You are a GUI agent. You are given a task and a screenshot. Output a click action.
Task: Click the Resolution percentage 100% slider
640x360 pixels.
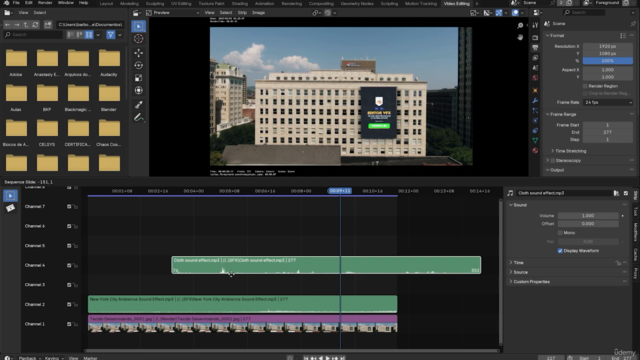pyautogui.click(x=608, y=61)
